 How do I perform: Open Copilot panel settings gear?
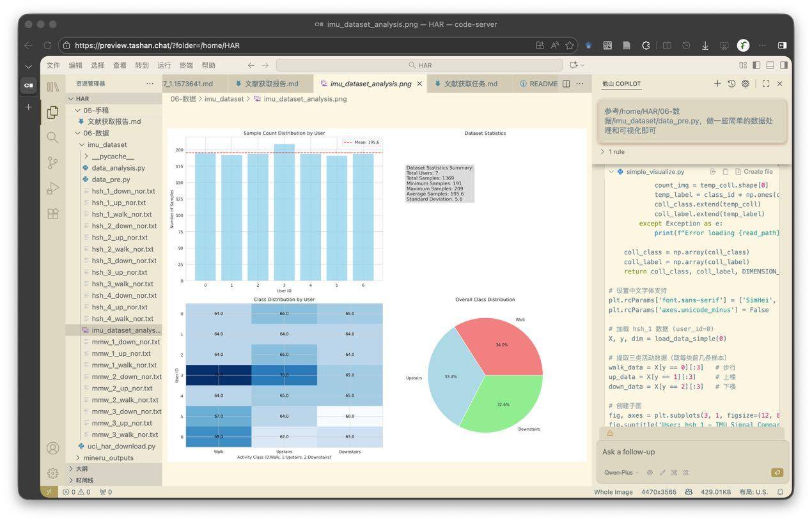746,84
